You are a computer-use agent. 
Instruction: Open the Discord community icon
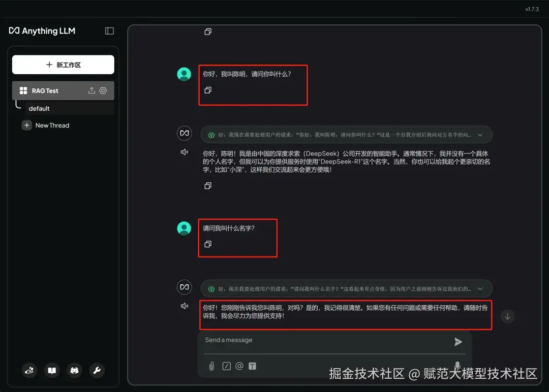[x=74, y=371]
